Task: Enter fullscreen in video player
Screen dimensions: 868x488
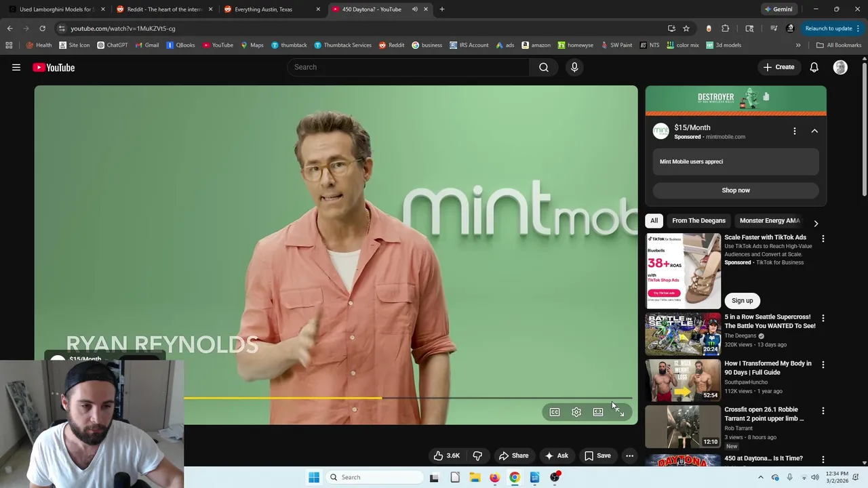Action: pos(619,412)
